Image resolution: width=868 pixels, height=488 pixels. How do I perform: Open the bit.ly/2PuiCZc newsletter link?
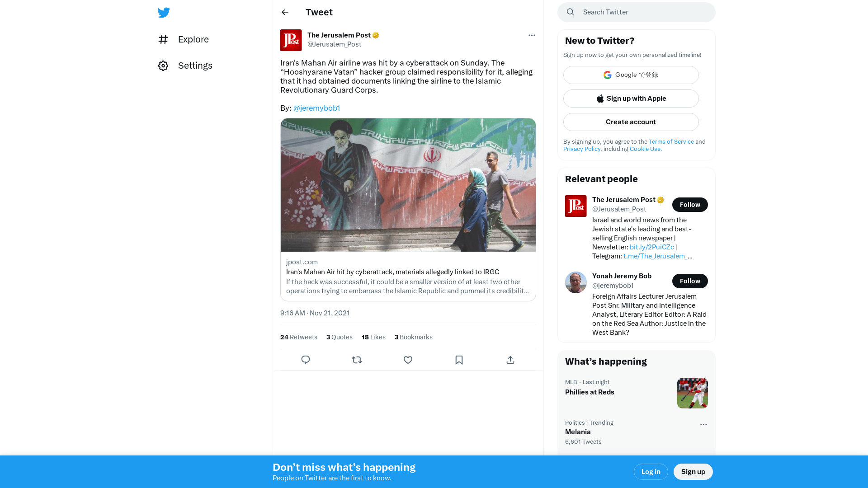(652, 247)
